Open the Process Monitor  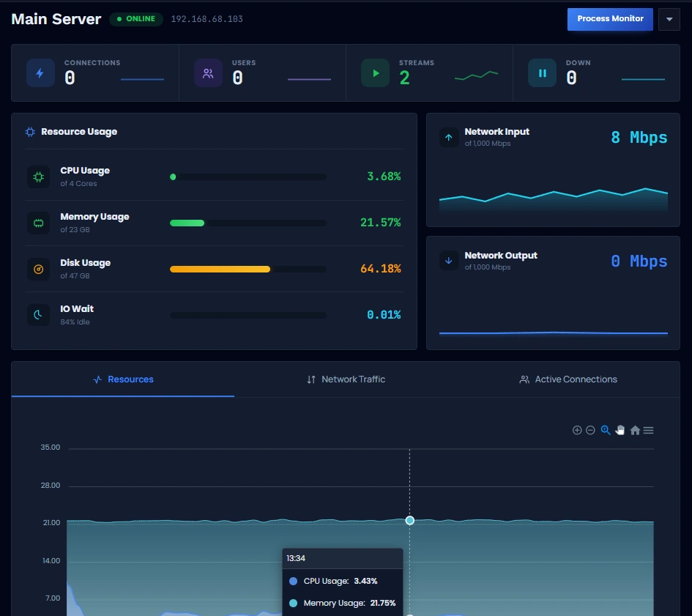point(610,19)
